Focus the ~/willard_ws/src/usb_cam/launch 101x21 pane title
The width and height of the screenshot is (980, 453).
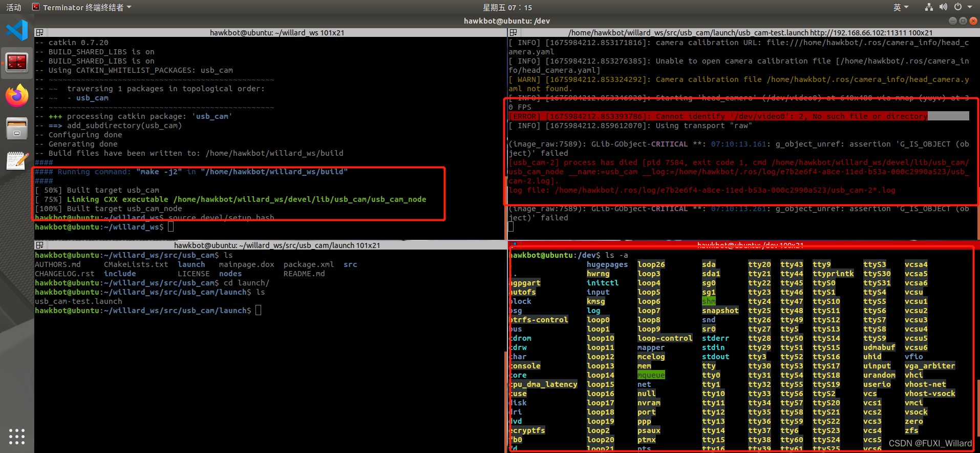click(277, 245)
